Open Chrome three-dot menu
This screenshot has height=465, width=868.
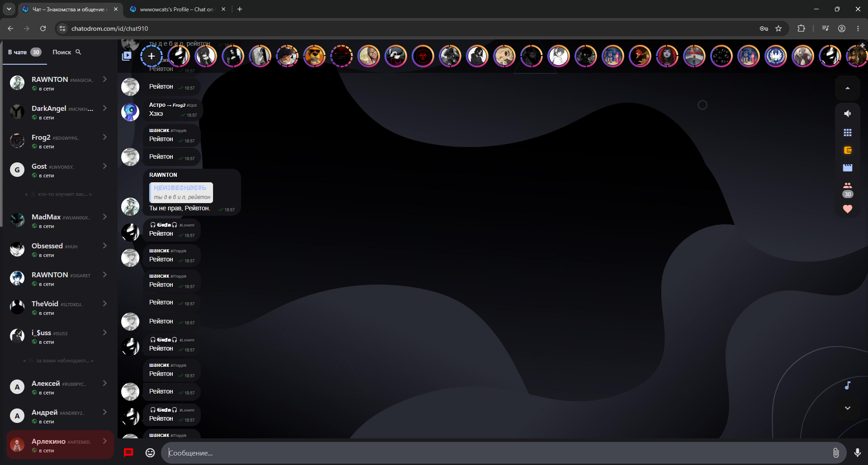858,28
